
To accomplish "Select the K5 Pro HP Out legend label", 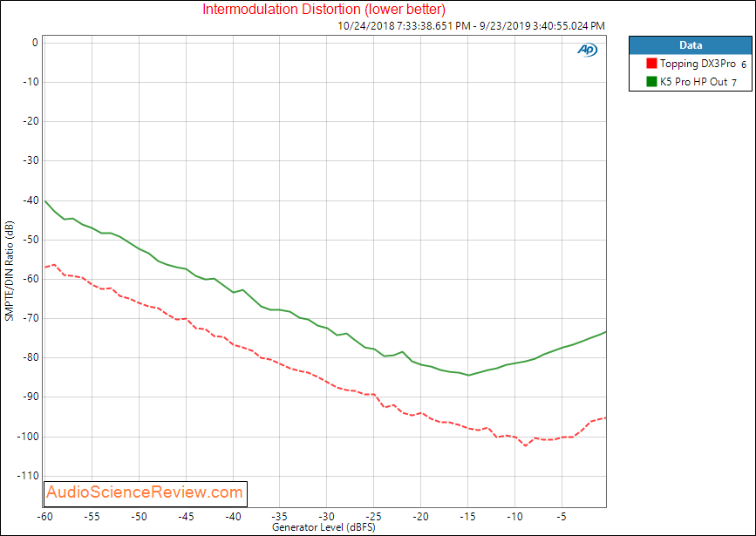I will pyautogui.click(x=693, y=82).
